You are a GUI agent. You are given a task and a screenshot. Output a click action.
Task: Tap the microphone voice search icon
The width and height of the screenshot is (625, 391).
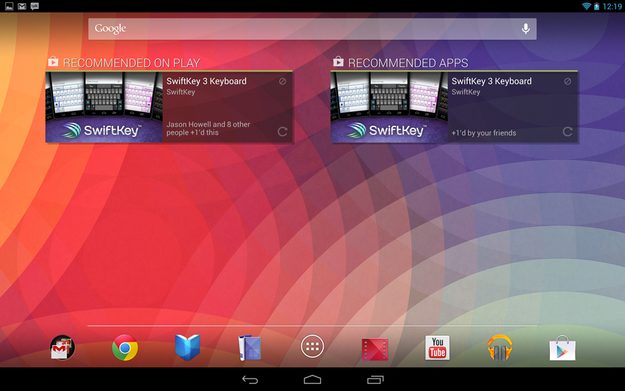pyautogui.click(x=526, y=29)
